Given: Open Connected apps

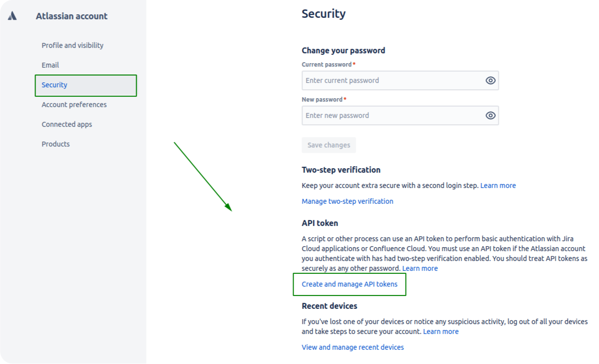Looking at the screenshot, I should 67,124.
